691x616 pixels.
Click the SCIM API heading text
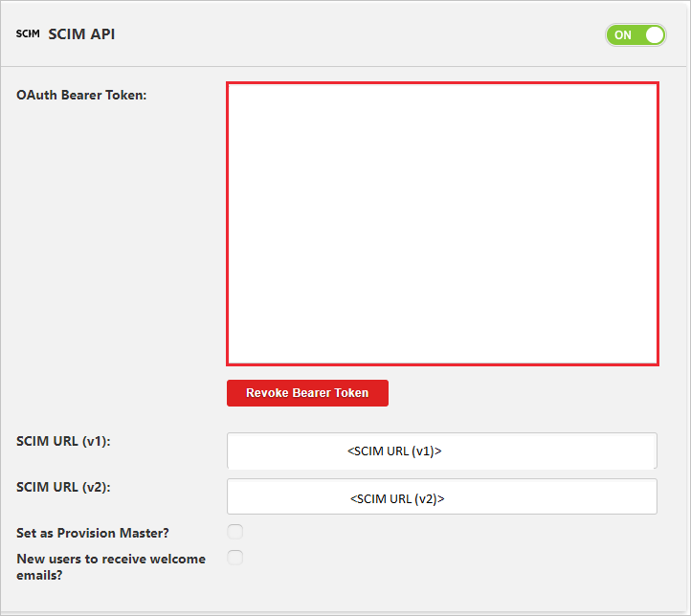[x=81, y=33]
